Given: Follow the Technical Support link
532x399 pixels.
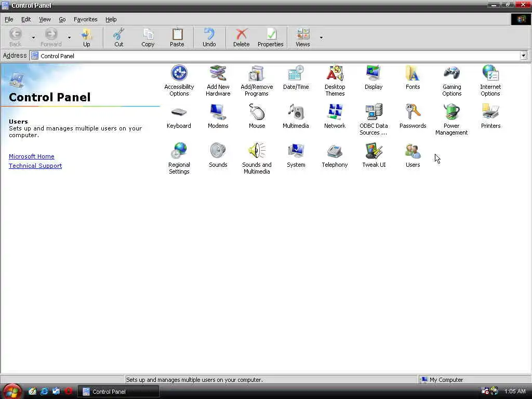Looking at the screenshot, I should (x=35, y=166).
